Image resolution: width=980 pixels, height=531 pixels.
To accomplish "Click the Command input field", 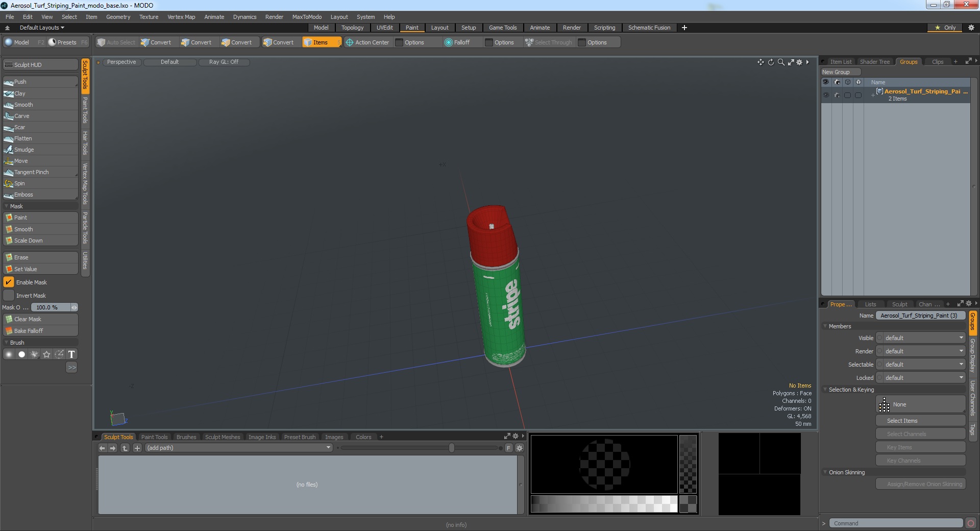I will pos(895,523).
